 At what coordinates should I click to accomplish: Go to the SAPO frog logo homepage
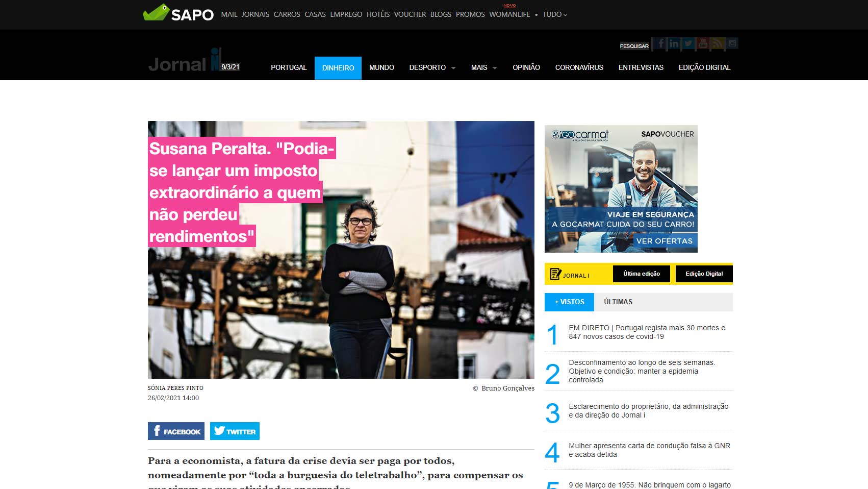point(178,13)
